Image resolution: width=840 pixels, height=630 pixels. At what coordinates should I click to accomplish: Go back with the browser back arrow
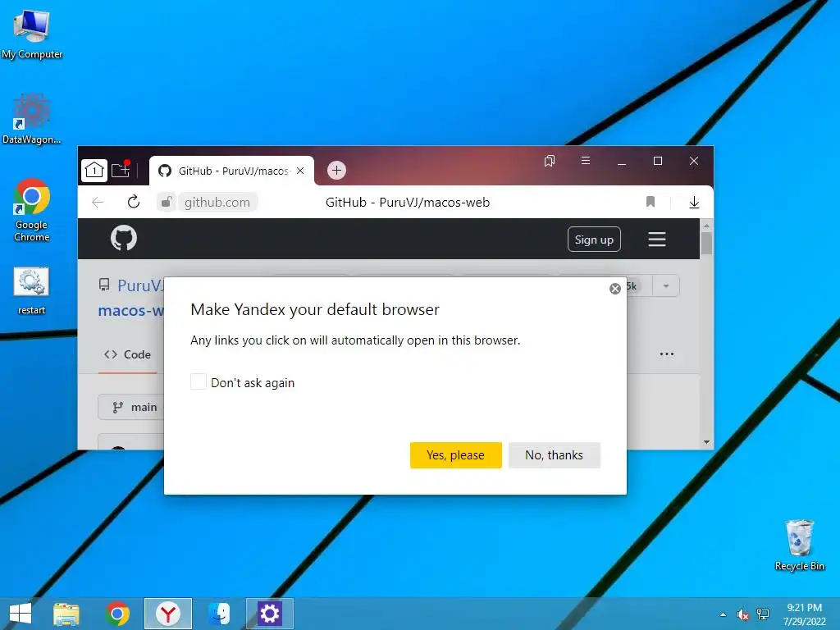98,202
